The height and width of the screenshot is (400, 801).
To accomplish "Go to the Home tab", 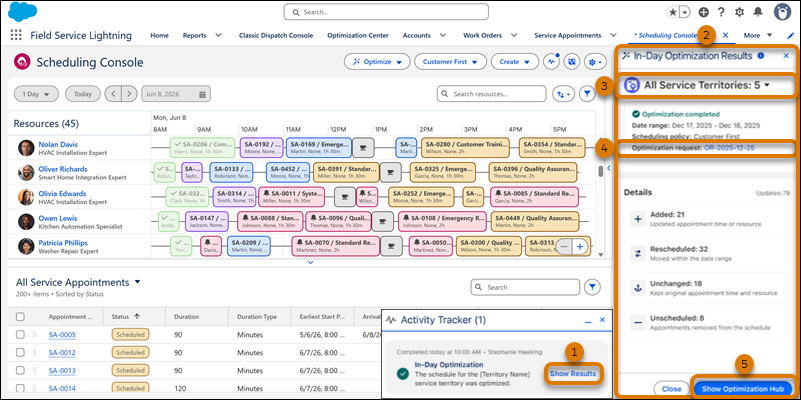I will [x=159, y=35].
